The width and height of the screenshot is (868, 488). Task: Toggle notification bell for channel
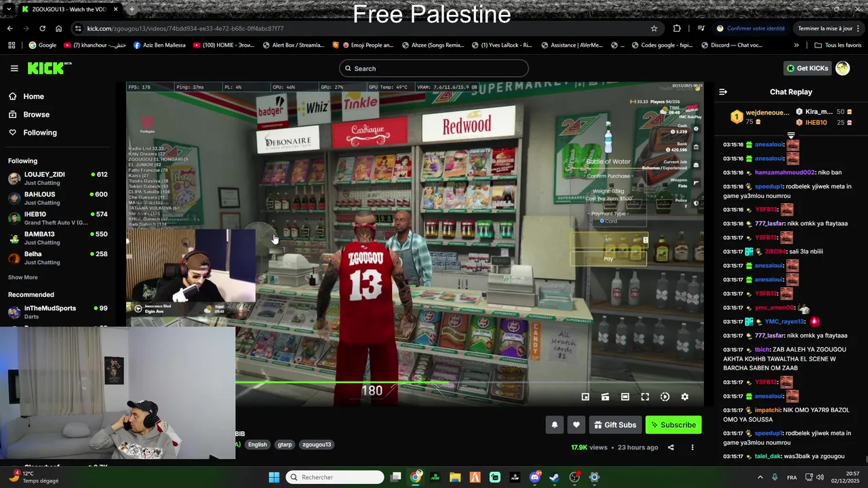pyautogui.click(x=554, y=425)
